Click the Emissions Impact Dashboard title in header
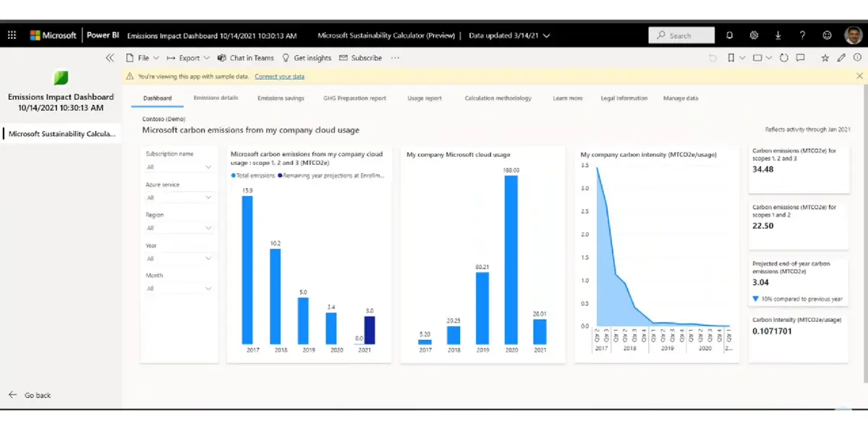Viewport: 868px width, 434px height. tap(212, 35)
